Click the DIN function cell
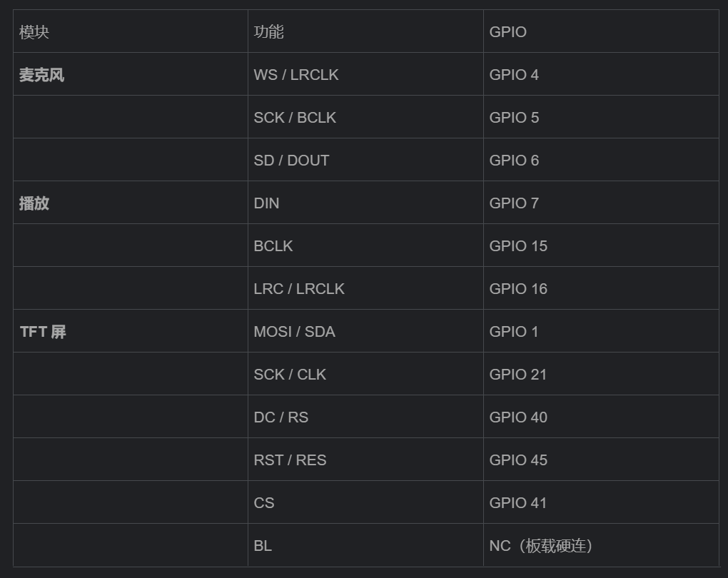728x578 pixels. point(365,203)
